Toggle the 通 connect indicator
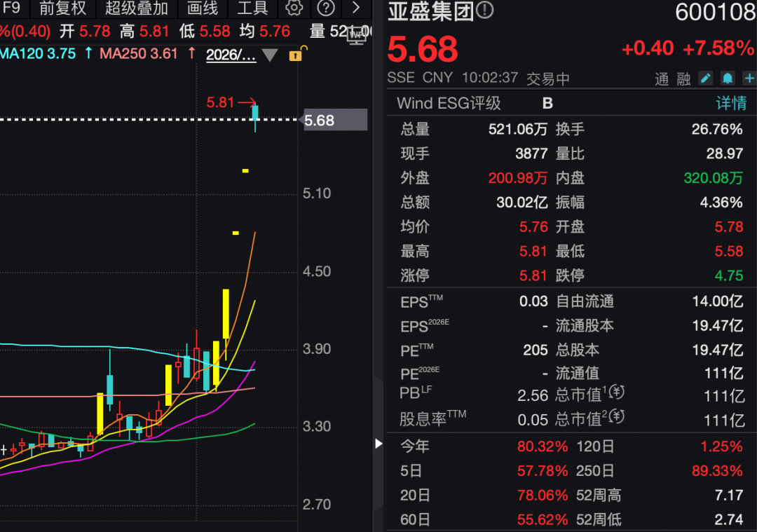Image resolution: width=757 pixels, height=532 pixels. click(662, 79)
